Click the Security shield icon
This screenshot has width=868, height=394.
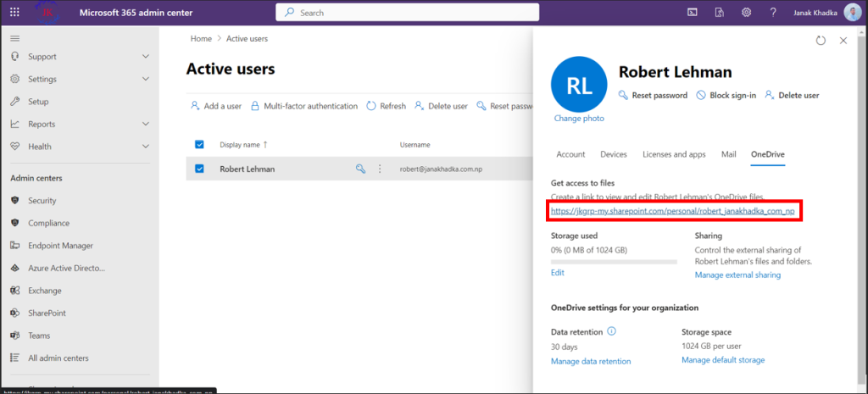(x=15, y=200)
